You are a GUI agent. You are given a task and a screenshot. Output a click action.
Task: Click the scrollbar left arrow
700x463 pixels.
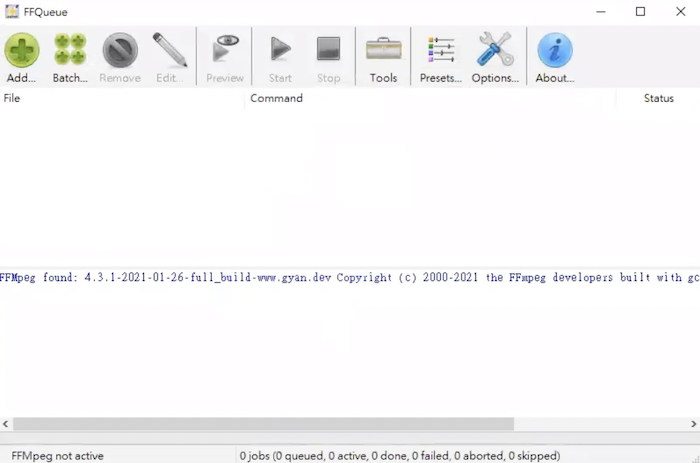coord(5,424)
